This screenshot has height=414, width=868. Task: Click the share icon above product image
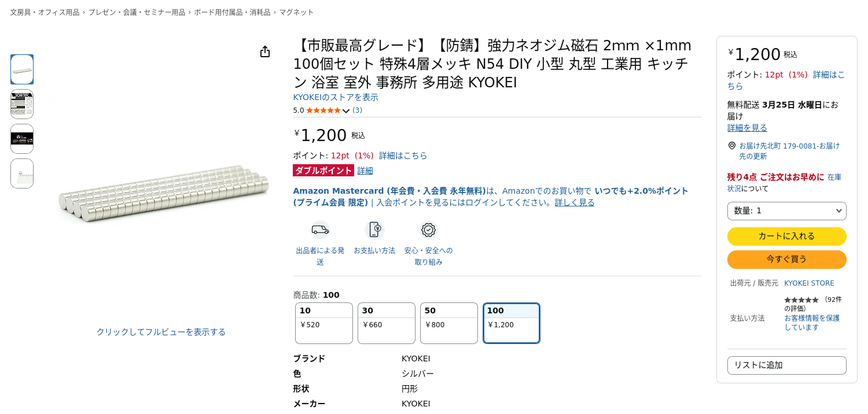[x=265, y=52]
